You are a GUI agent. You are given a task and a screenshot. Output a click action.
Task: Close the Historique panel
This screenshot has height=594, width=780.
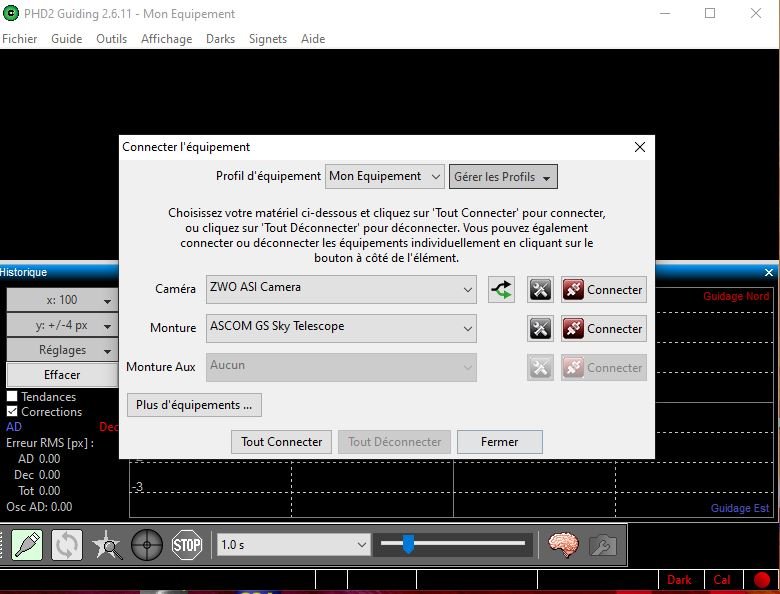pos(769,272)
